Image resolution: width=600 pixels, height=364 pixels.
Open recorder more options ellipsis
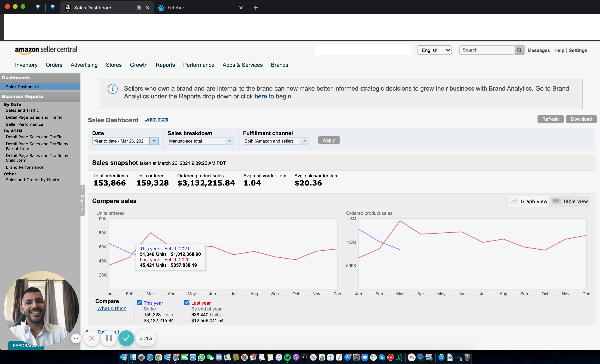[x=76, y=338]
